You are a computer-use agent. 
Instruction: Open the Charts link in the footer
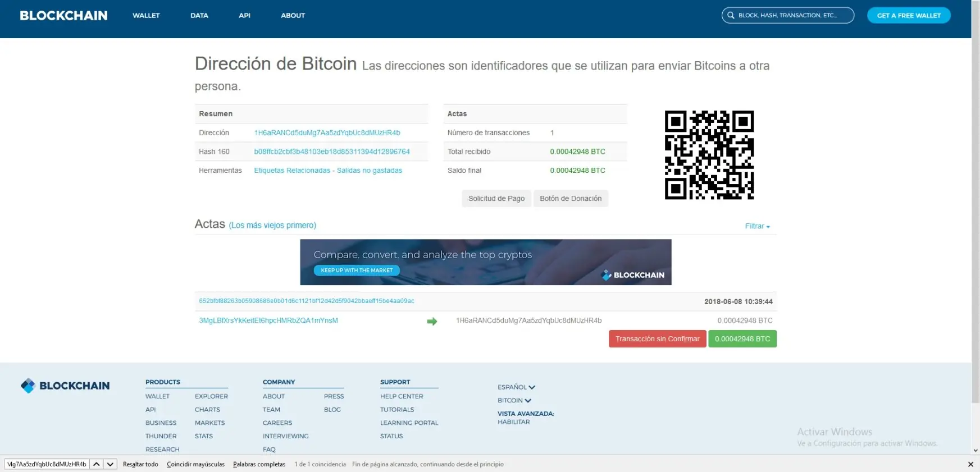tap(207, 410)
